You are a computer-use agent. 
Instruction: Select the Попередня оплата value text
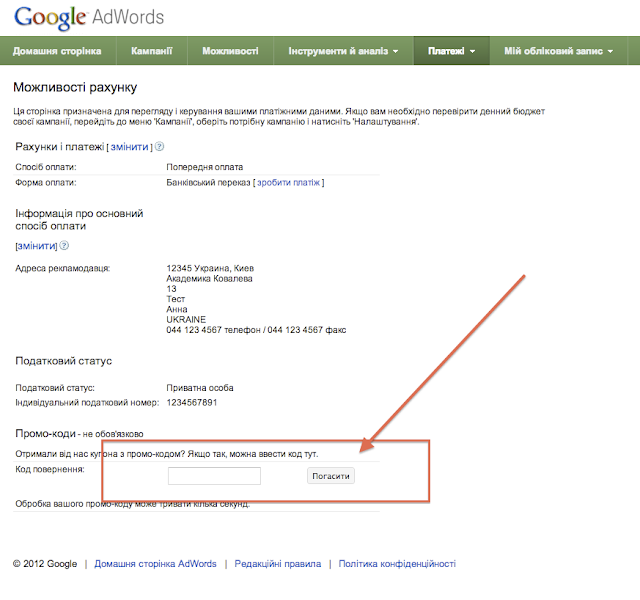pos(204,167)
